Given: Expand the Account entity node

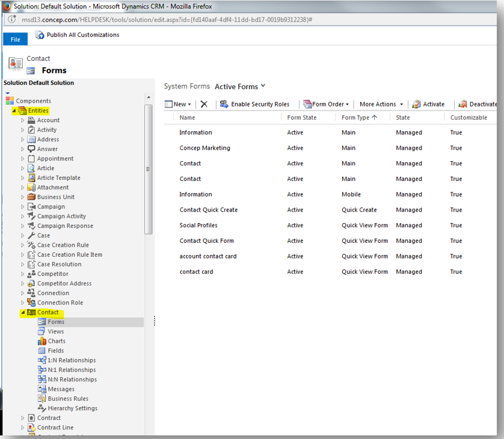Looking at the screenshot, I should coord(22,120).
